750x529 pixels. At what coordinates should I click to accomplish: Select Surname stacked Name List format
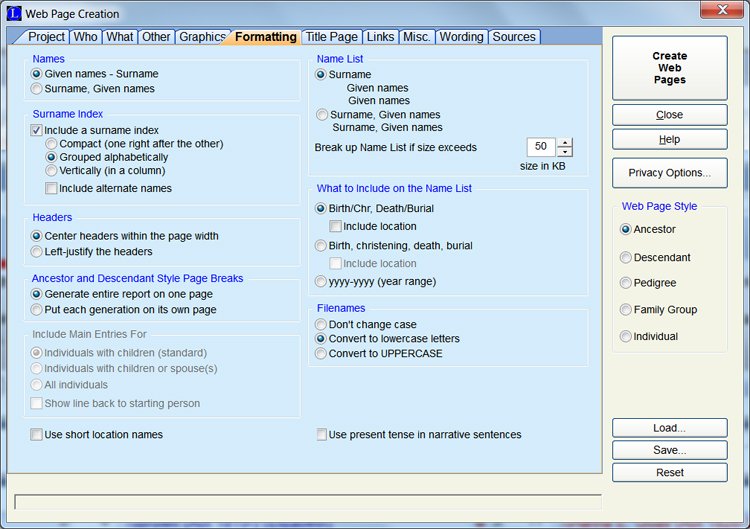343,75
